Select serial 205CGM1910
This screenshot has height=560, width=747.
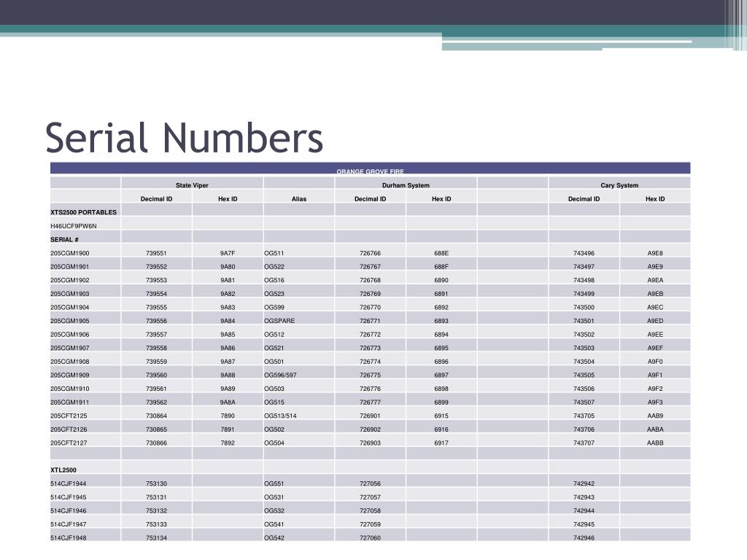69,389
